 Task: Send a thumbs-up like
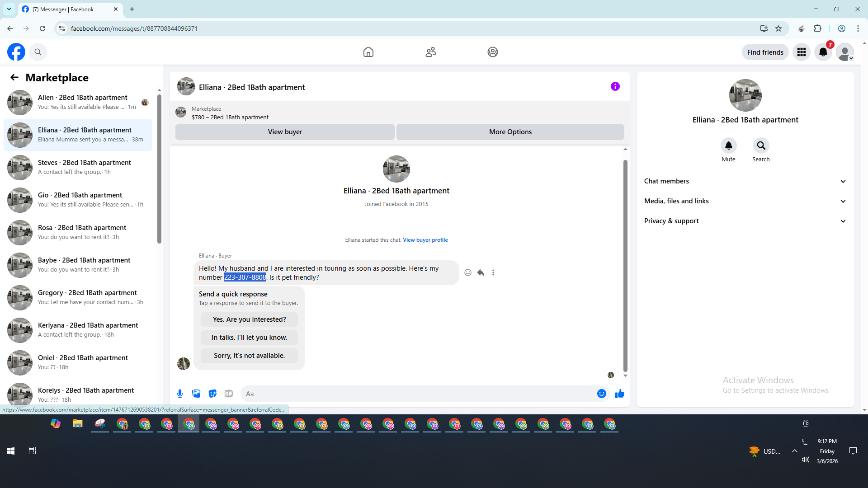click(x=619, y=394)
